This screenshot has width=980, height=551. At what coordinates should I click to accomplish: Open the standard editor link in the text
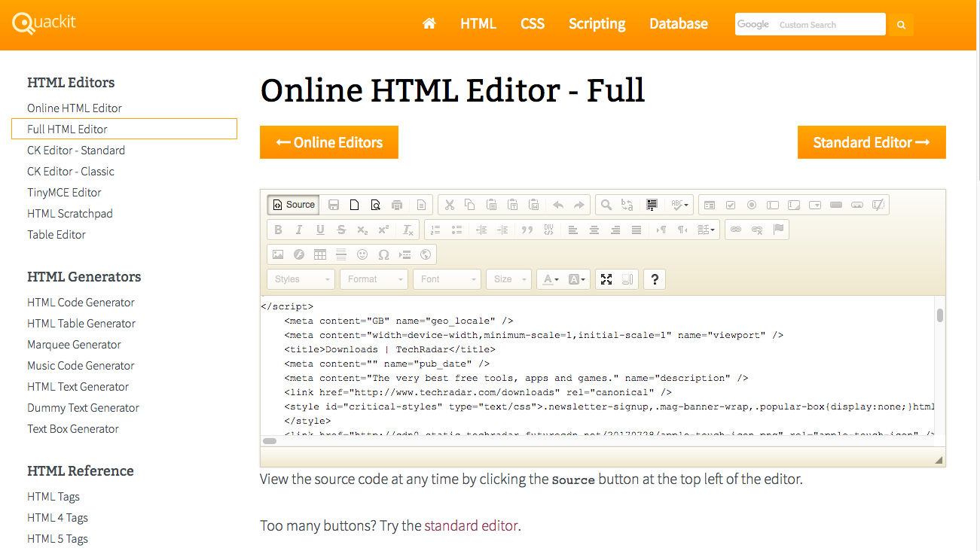pyautogui.click(x=471, y=525)
